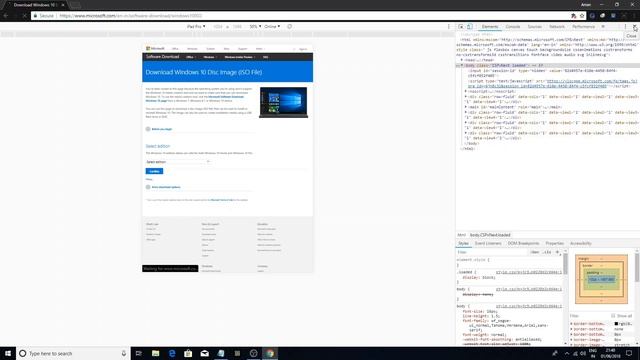Image resolution: width=640 pixels, height=360 pixels.
Task: Open the iPad Pro device dropdown
Action: click(x=196, y=27)
